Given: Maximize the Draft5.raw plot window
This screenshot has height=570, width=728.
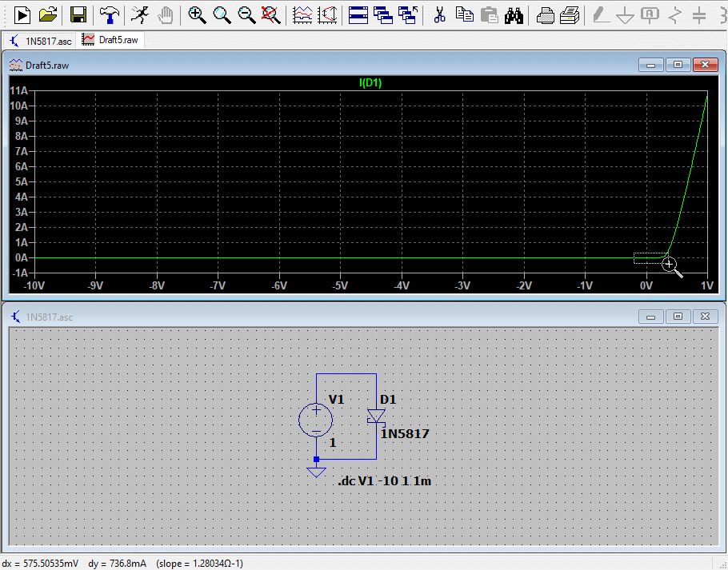Looking at the screenshot, I should tap(678, 65).
